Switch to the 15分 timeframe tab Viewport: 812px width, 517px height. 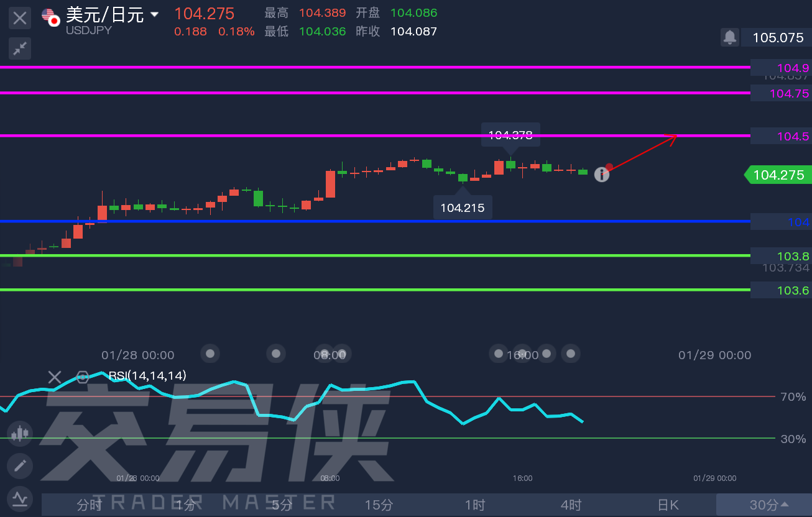point(379,505)
